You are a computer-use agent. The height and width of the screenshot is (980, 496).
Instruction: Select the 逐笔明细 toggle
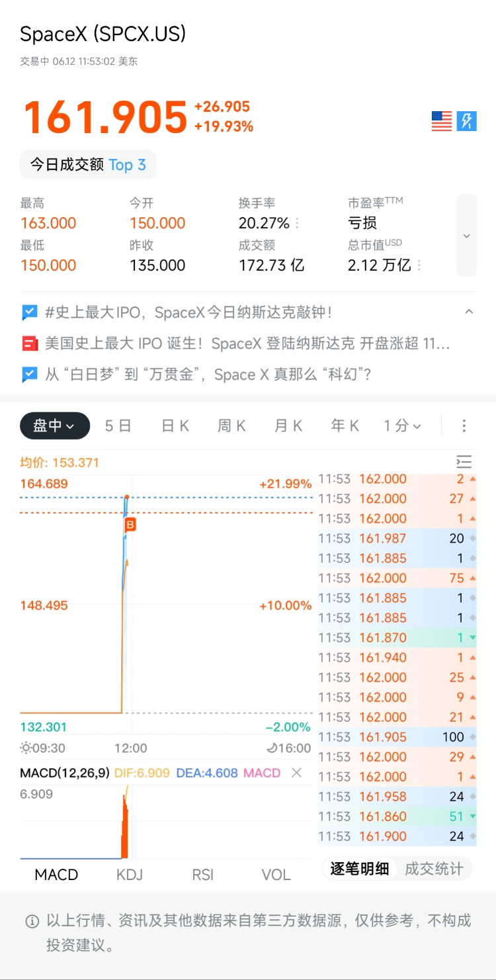tap(360, 869)
